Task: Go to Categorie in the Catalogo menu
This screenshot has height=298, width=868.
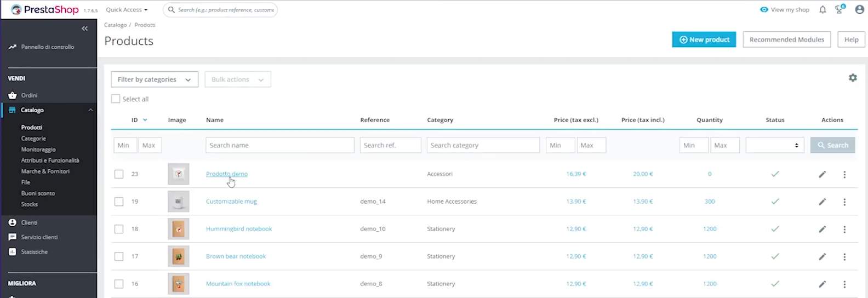Action: click(33, 139)
